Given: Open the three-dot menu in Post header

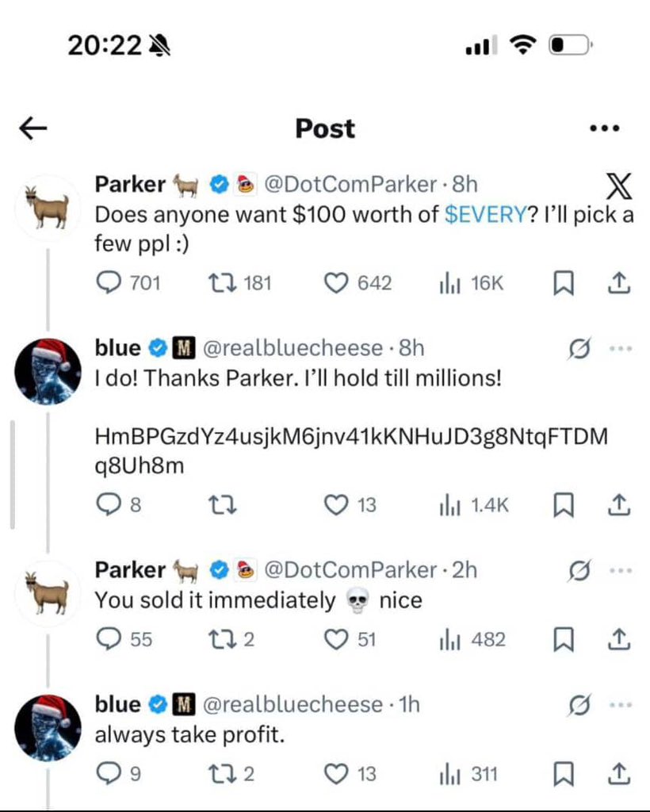Looking at the screenshot, I should click(606, 129).
